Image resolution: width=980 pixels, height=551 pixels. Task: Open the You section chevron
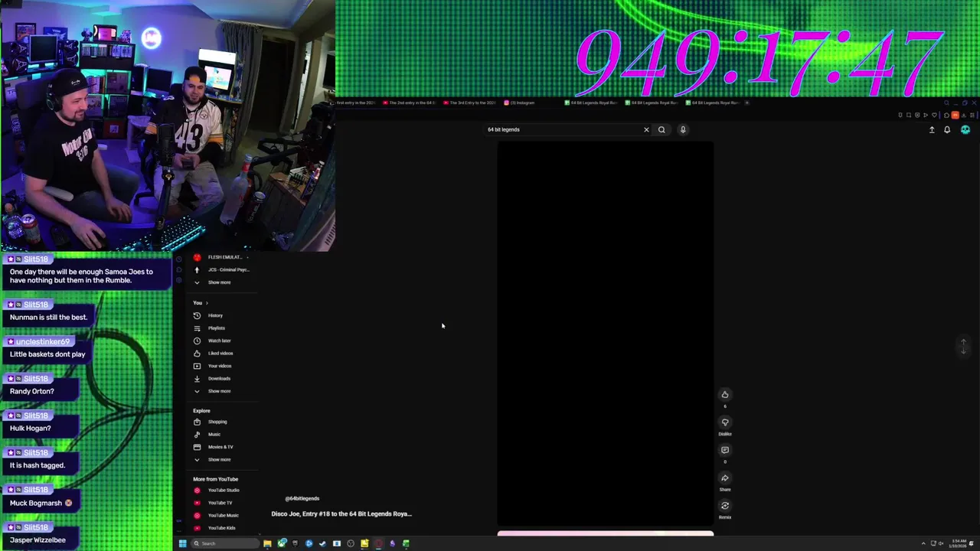pos(206,303)
